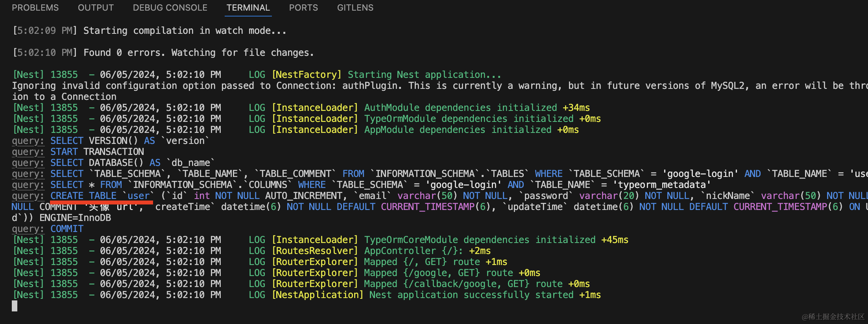Click the START TRANSACTION query text

pyautogui.click(x=97, y=152)
